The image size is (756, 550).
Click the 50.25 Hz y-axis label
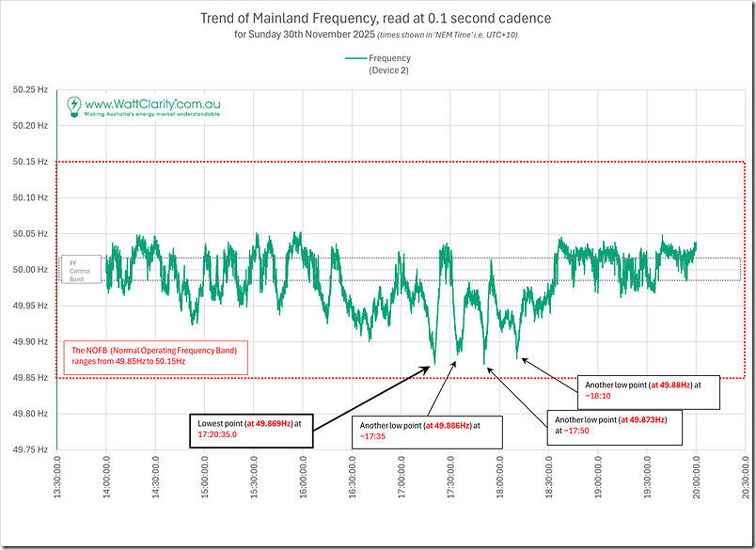point(30,90)
